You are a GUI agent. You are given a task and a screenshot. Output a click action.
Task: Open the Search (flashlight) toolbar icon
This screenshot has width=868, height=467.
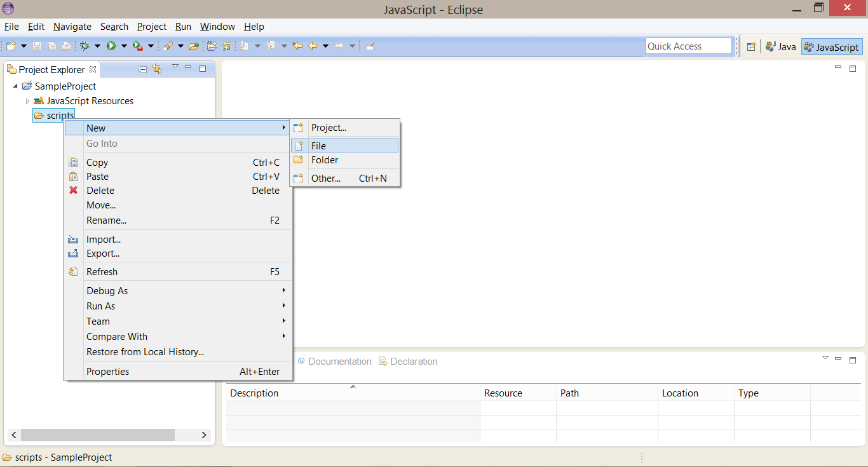[168, 46]
